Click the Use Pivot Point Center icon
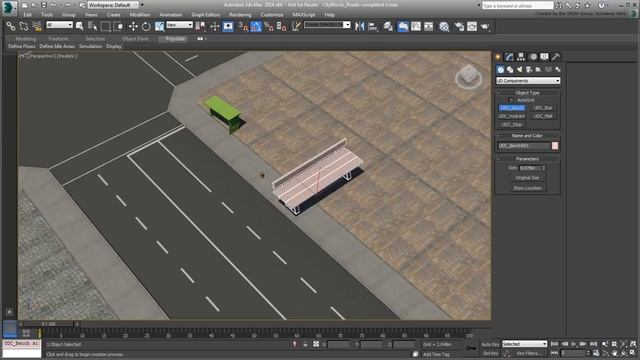This screenshot has width=640, height=360. pos(200,27)
